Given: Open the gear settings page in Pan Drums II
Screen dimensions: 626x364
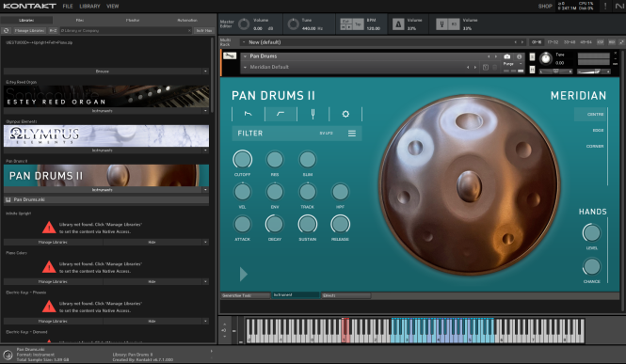Looking at the screenshot, I should coord(345,114).
